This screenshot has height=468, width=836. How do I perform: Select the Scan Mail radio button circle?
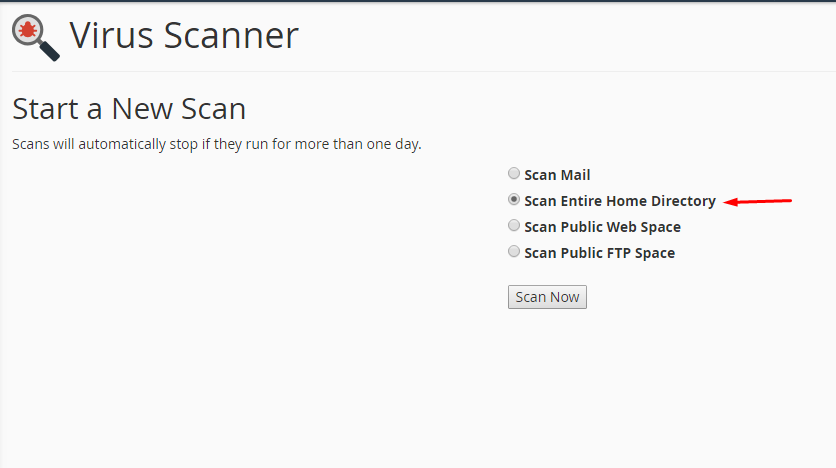click(513, 173)
